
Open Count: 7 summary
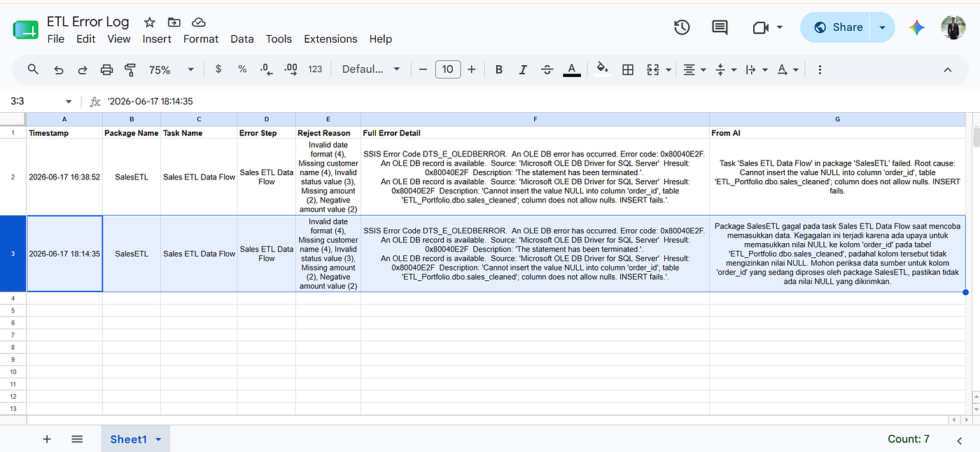[x=908, y=439]
